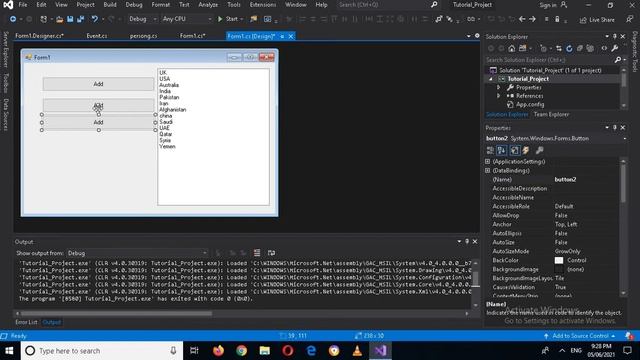Toggle Categorized view in Properties
This screenshot has width=640, height=360.
coord(490,151)
